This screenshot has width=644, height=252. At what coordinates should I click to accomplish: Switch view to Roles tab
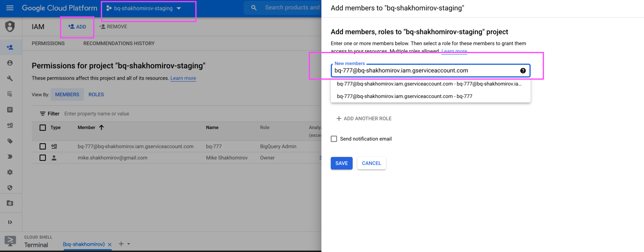pyautogui.click(x=96, y=95)
